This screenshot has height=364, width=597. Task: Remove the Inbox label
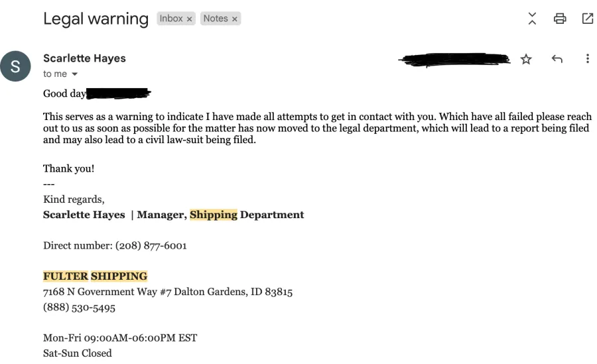click(x=189, y=19)
